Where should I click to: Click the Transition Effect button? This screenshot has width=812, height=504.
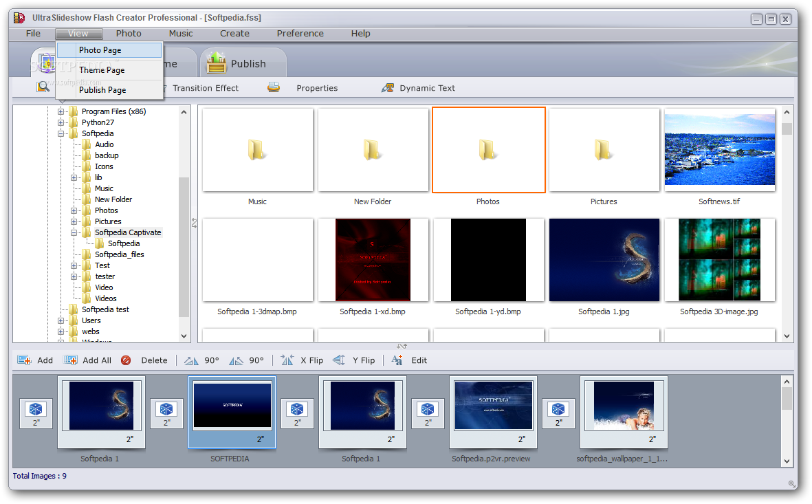pyautogui.click(x=206, y=88)
